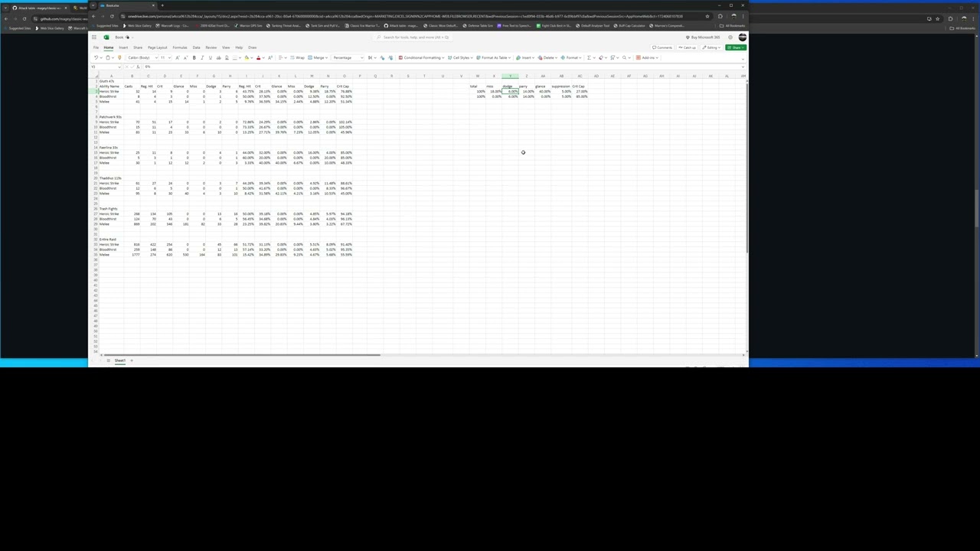The width and height of the screenshot is (980, 551).
Task: Click the Delete cells button
Action: tap(547, 57)
